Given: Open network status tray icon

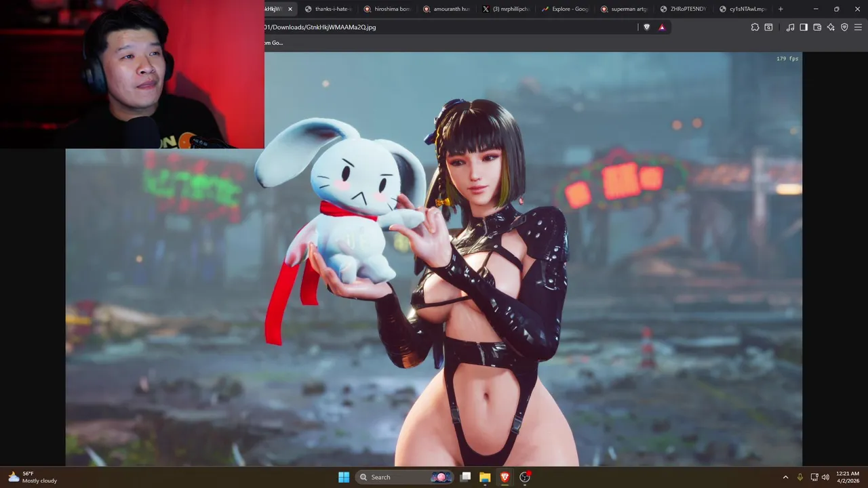Looking at the screenshot, I should pyautogui.click(x=814, y=477).
